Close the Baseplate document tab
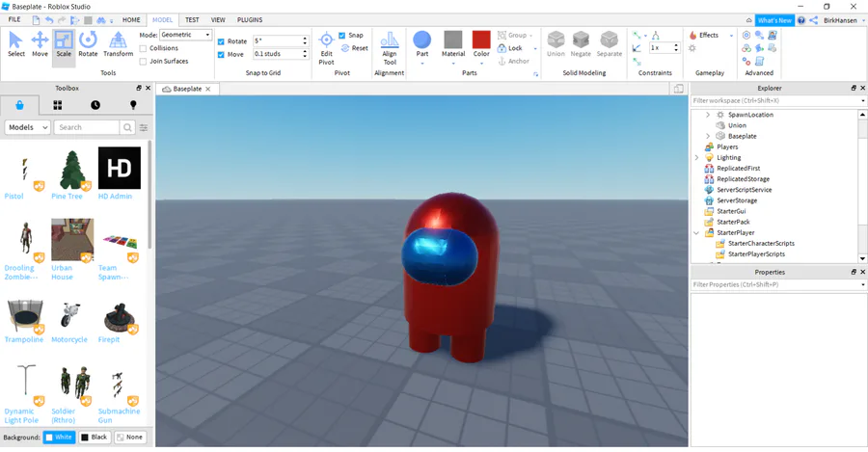Screen dimensions: 868x452 click(x=208, y=89)
